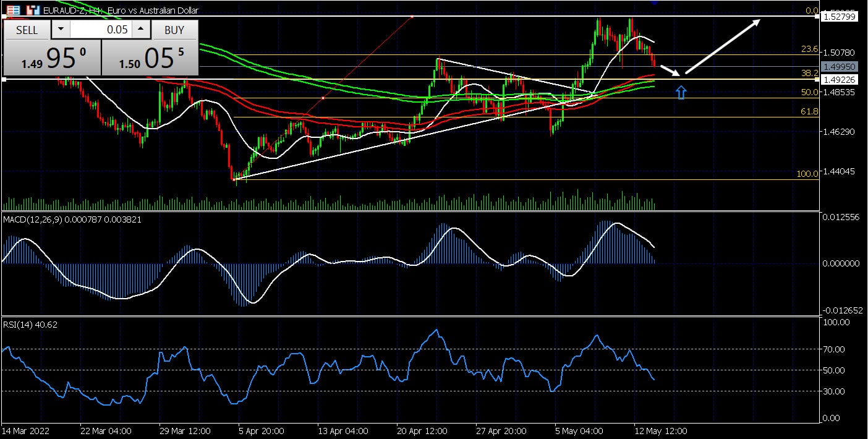
Task: Click the MACD zero level 0.000000
Action: [x=841, y=263]
